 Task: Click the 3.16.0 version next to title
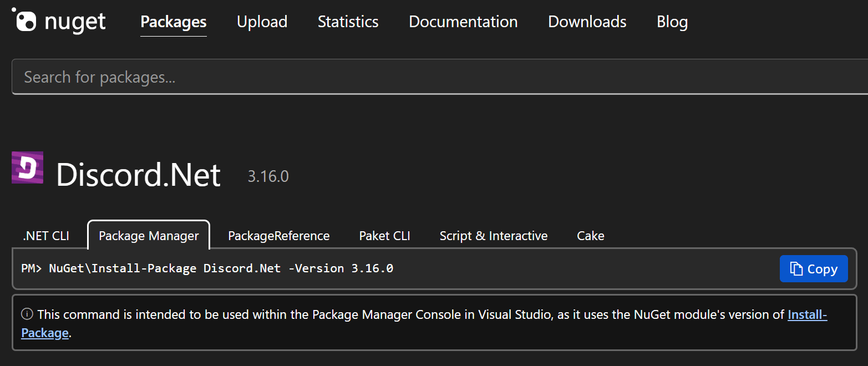[268, 176]
